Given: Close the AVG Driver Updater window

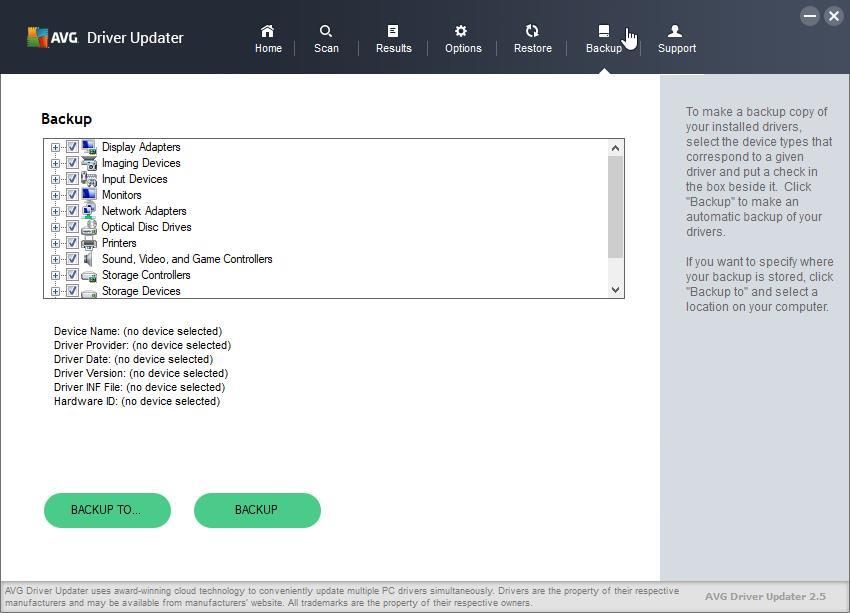Looking at the screenshot, I should tap(834, 16).
